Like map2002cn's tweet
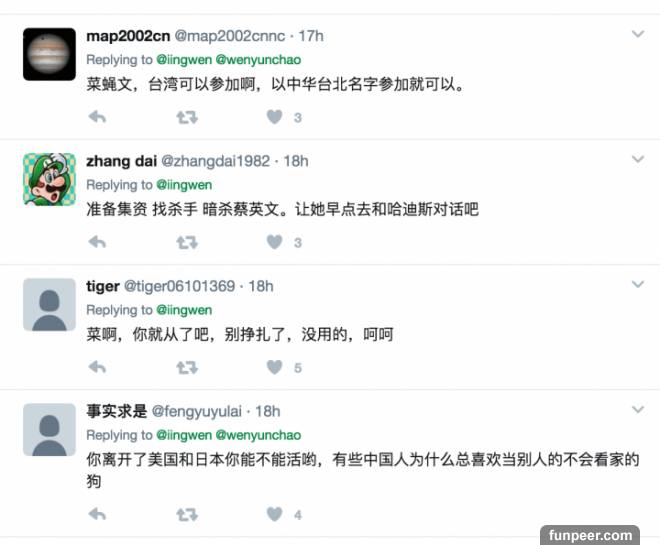660x545 pixels. (274, 117)
